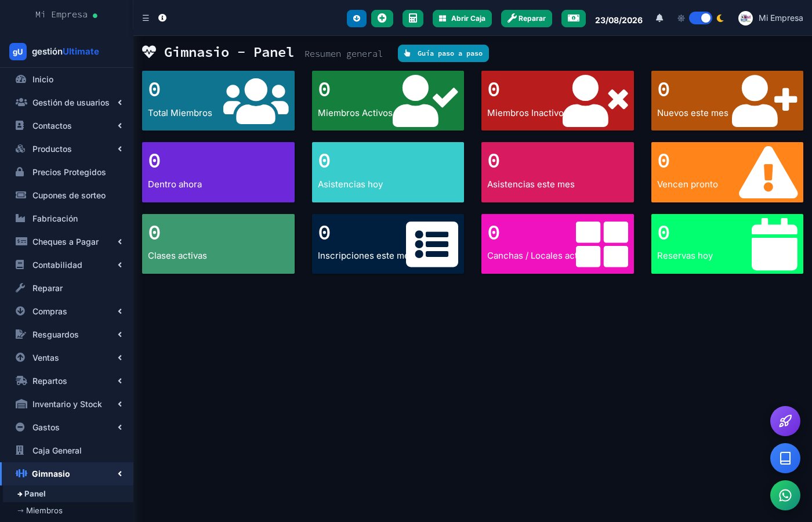Click the Reservas hoy calendar icon
The width and height of the screenshot is (812, 522).
coord(774,244)
